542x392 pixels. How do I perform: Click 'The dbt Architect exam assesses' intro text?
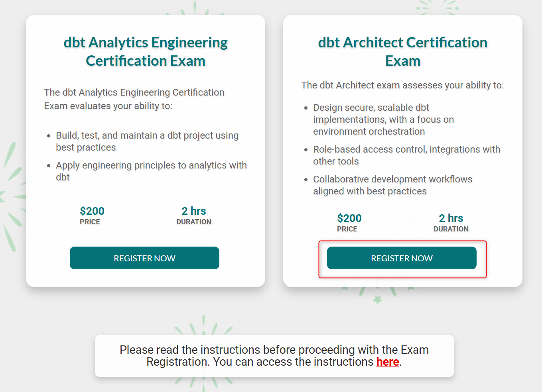click(x=402, y=85)
